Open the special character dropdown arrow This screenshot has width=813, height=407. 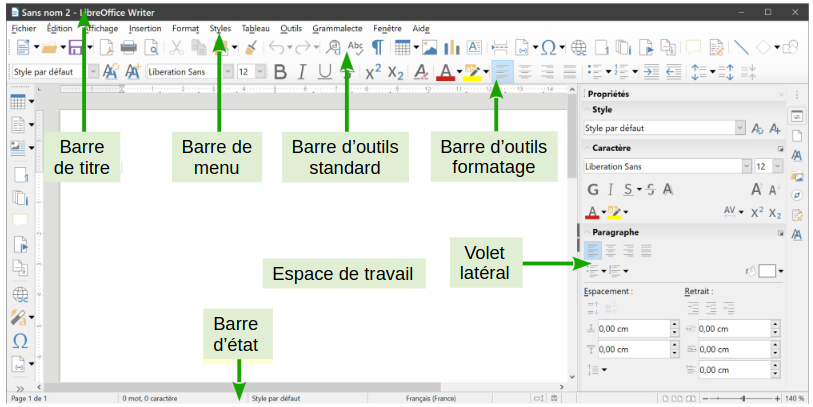pos(562,48)
